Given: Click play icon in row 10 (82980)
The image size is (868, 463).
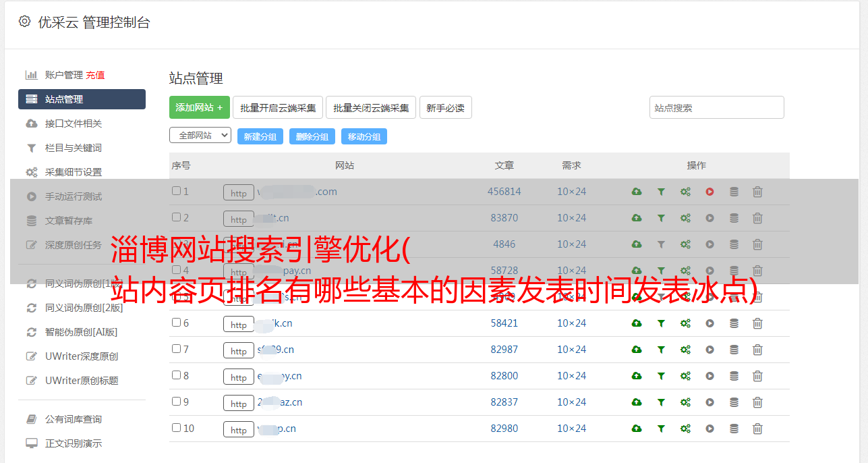Looking at the screenshot, I should [x=710, y=429].
